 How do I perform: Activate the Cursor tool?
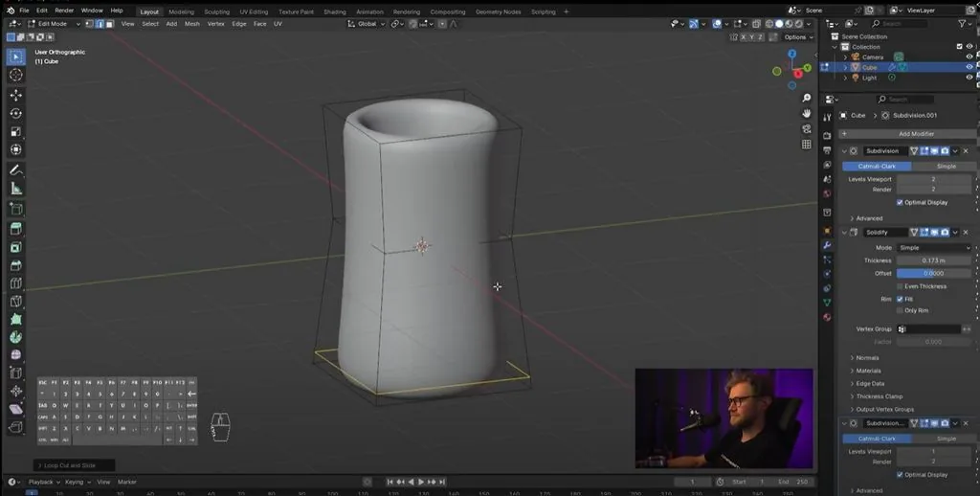coord(16,75)
